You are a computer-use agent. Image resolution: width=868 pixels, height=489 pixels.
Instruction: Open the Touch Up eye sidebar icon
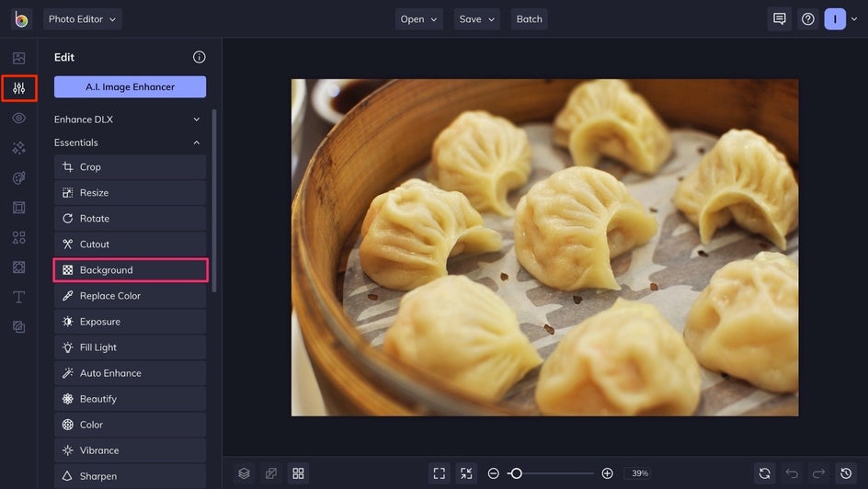tap(18, 118)
